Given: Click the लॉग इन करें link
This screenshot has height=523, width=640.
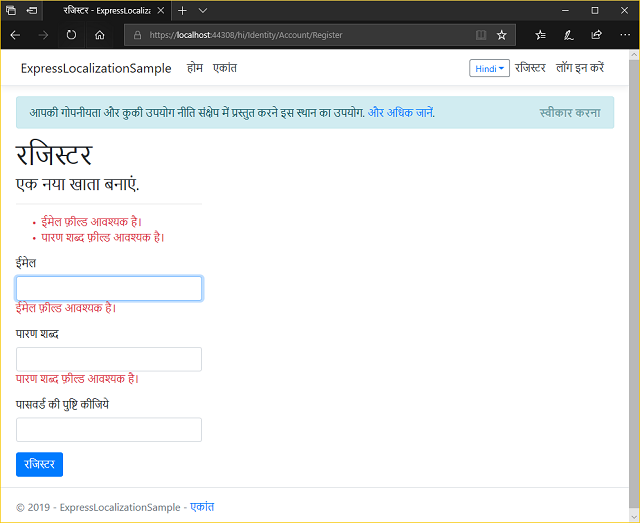Looking at the screenshot, I should coord(580,69).
